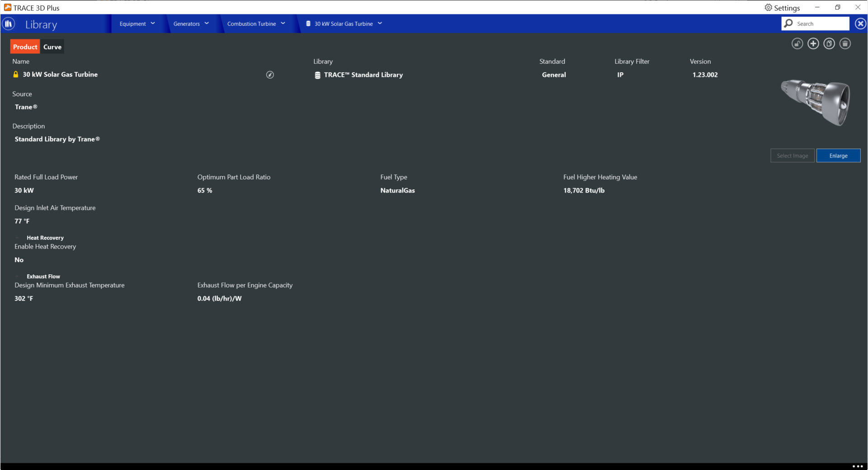The width and height of the screenshot is (868, 470).
Task: Open the Generators breadcrumb dropdown
Action: (191, 23)
